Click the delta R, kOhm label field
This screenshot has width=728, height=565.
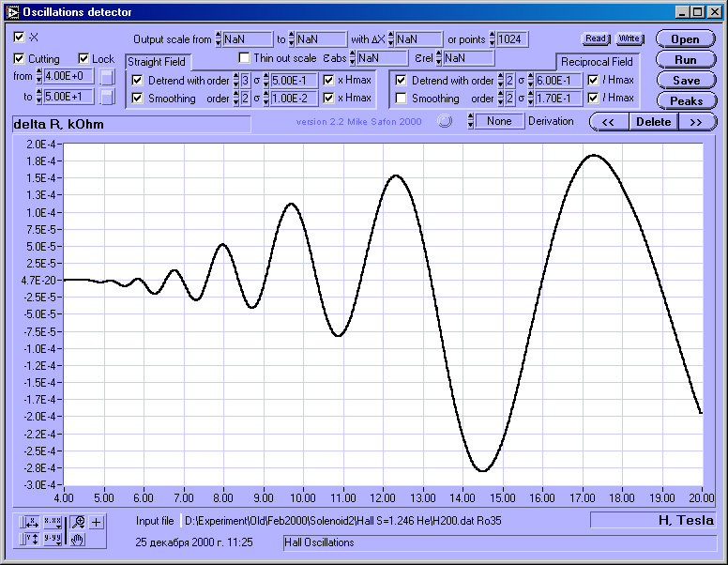pyautogui.click(x=131, y=124)
